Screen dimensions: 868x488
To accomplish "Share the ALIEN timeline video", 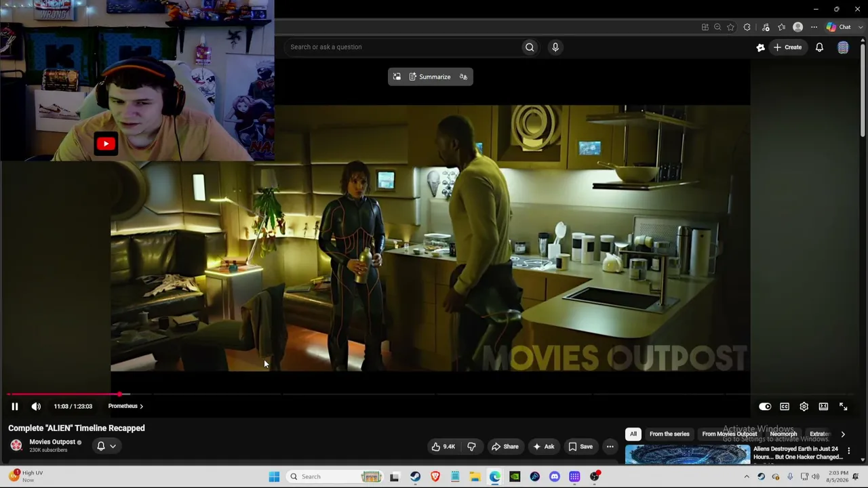I will 505,447.
